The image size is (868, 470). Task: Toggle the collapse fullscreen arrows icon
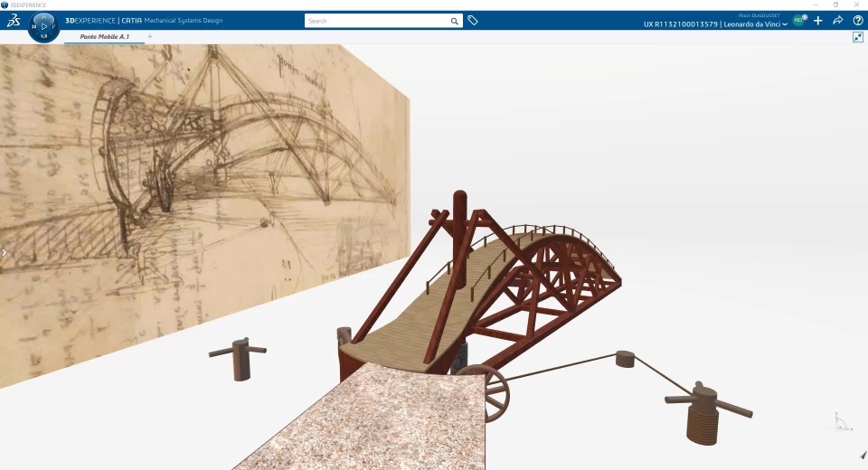click(858, 37)
